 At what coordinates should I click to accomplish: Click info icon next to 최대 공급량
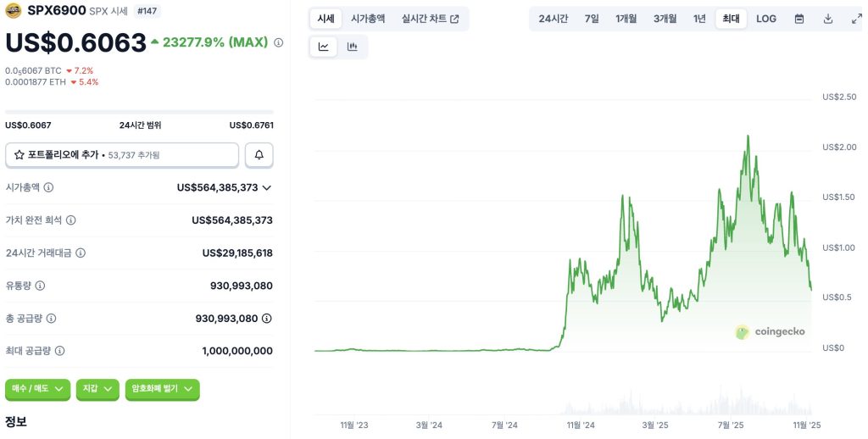pyautogui.click(x=59, y=350)
